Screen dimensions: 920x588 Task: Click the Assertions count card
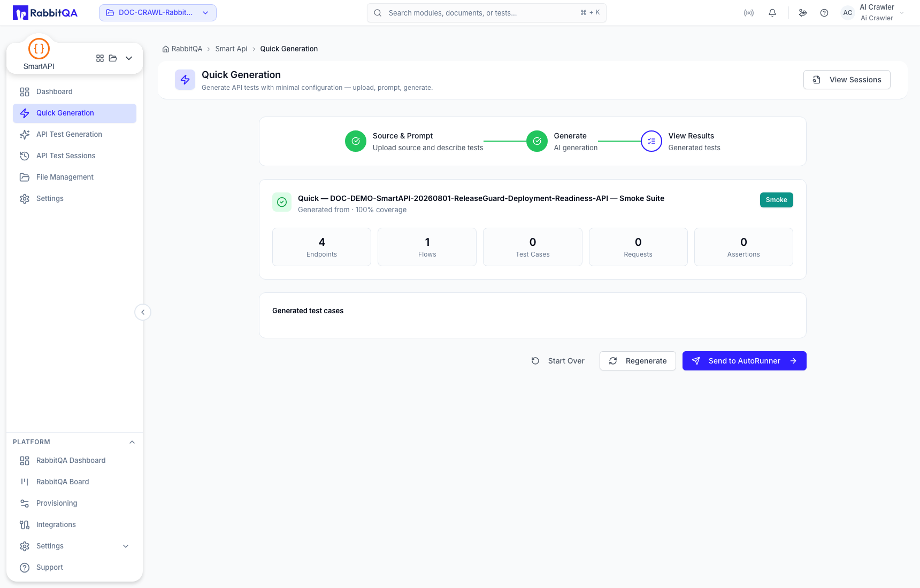click(x=743, y=247)
